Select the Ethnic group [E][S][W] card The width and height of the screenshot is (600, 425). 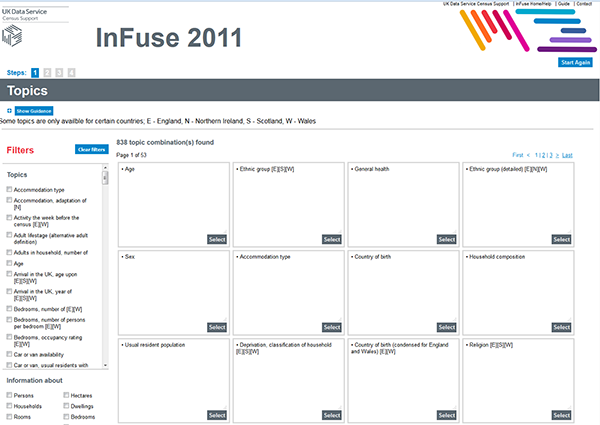click(332, 239)
